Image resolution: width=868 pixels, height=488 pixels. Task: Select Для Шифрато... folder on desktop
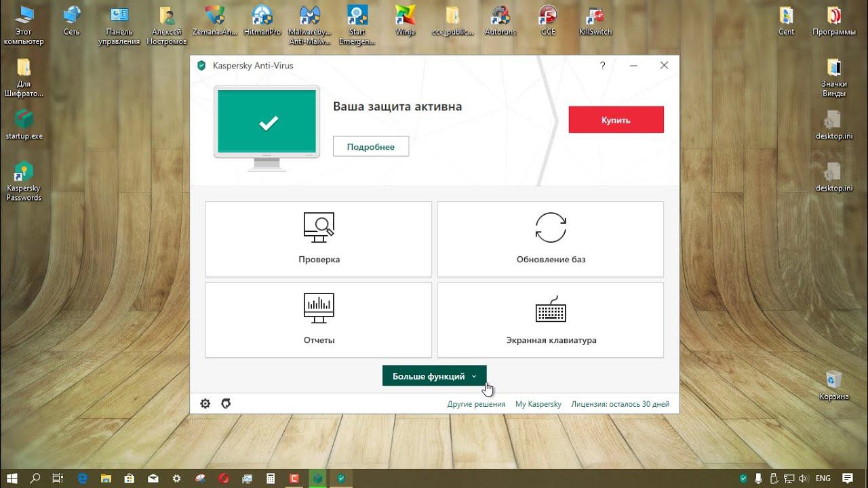coord(24,78)
